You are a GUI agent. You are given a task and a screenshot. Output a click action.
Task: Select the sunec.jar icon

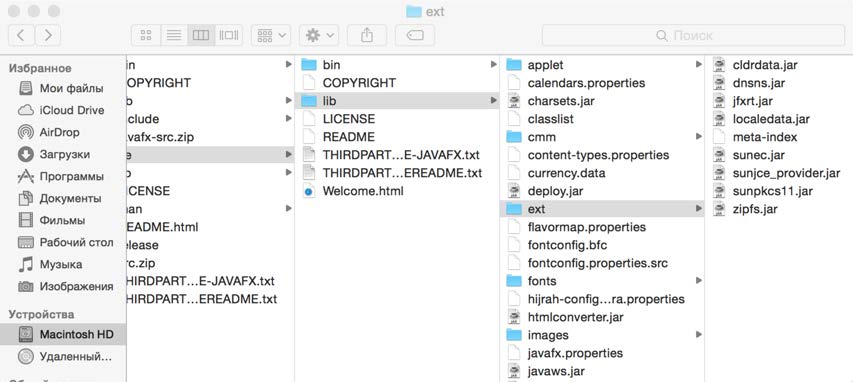point(719,155)
